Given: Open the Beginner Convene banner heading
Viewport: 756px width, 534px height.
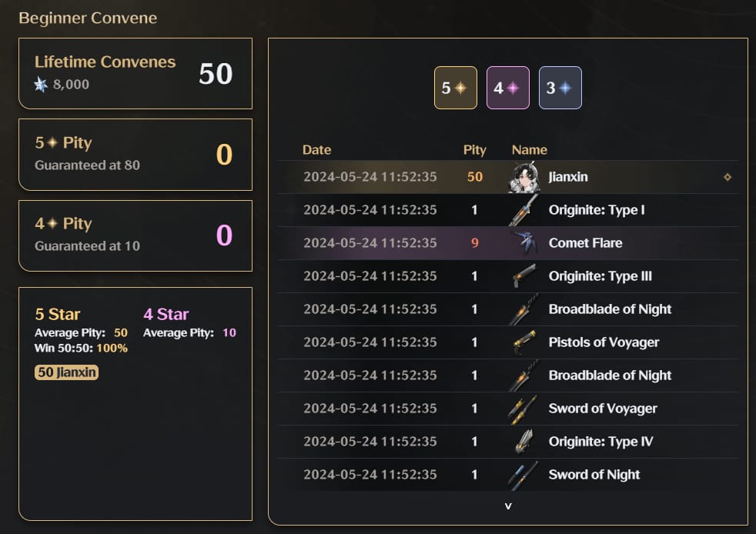Looking at the screenshot, I should [89, 18].
